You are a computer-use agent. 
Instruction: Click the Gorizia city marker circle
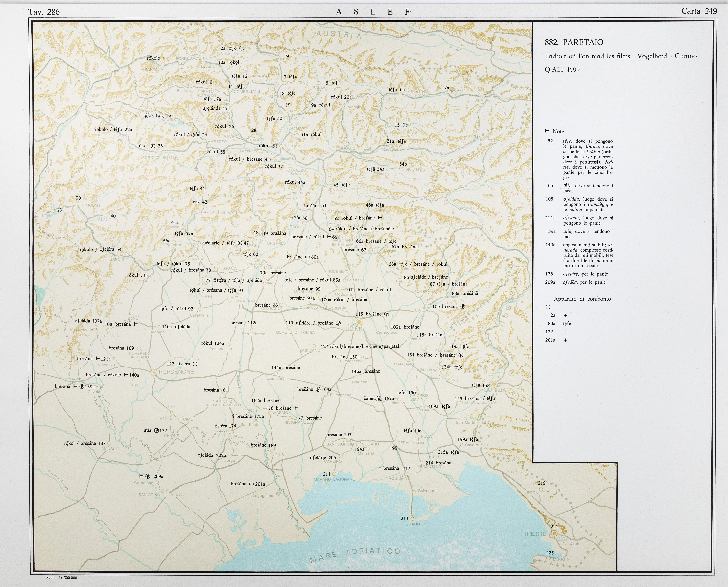click(494, 384)
